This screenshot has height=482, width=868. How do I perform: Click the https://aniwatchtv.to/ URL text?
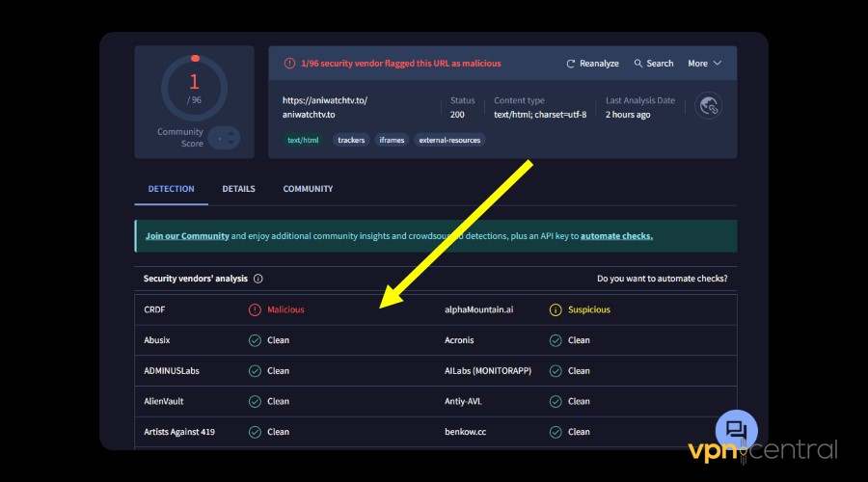pyautogui.click(x=325, y=100)
